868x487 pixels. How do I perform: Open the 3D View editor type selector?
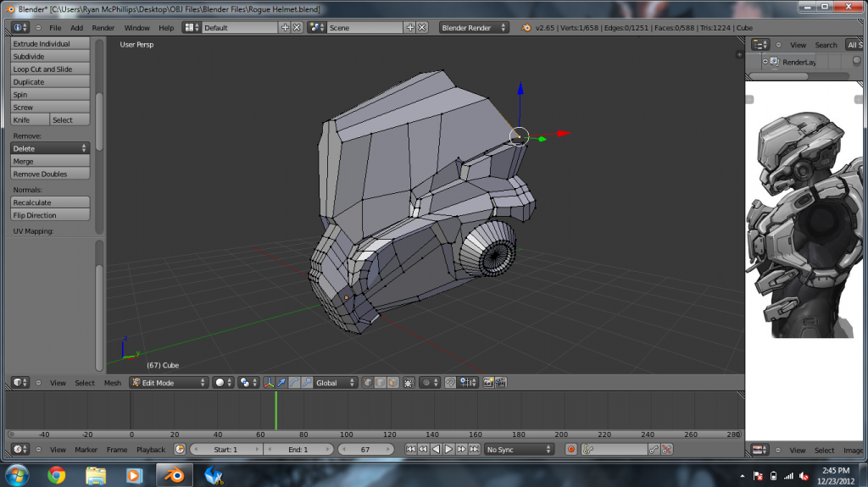click(20, 383)
